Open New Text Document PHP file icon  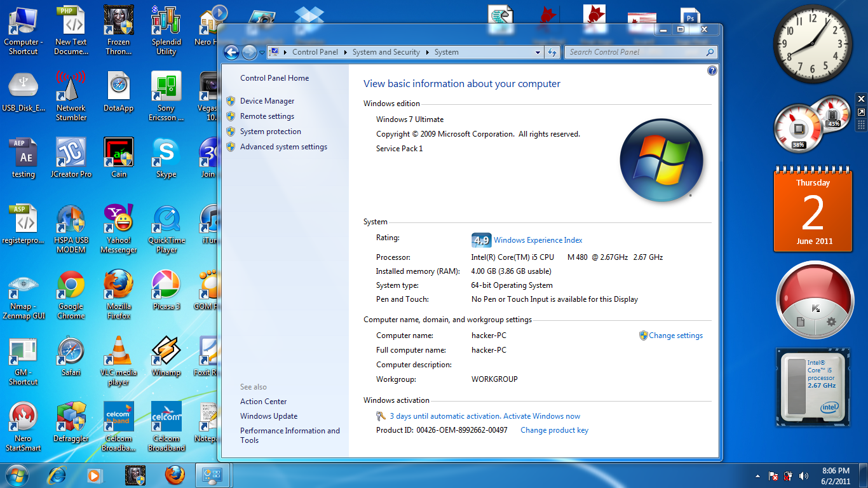[x=71, y=30]
